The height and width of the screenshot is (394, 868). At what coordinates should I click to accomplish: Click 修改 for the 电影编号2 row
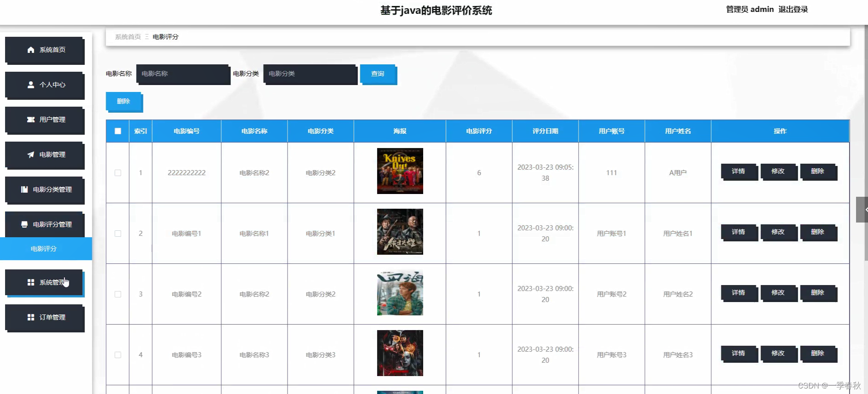click(x=778, y=293)
